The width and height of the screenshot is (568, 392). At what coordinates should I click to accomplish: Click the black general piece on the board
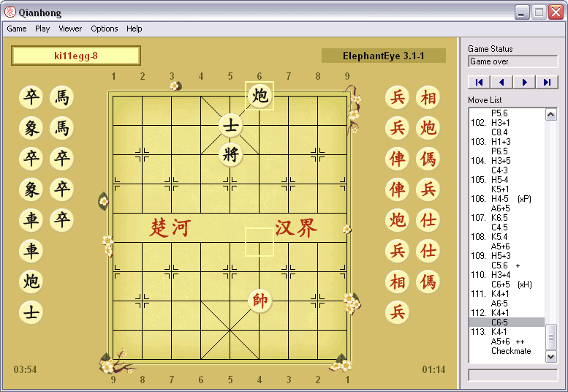coord(230,154)
